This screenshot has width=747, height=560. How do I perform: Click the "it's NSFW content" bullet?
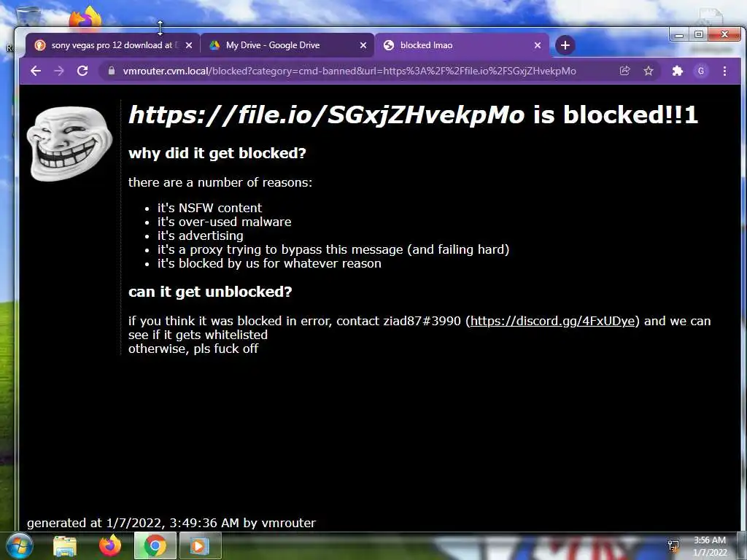[209, 208]
